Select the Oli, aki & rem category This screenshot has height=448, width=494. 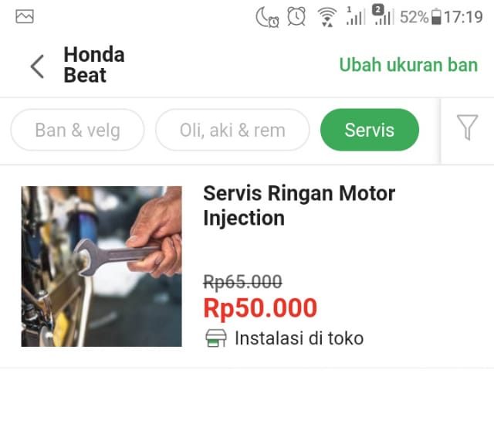(232, 130)
